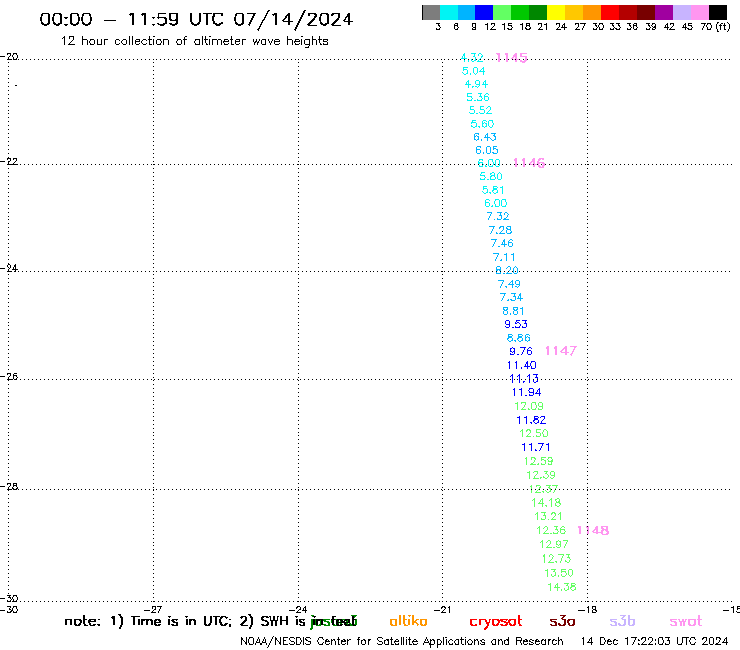Click the '-24' longitude axis label
The image size is (740, 650).
(298, 609)
